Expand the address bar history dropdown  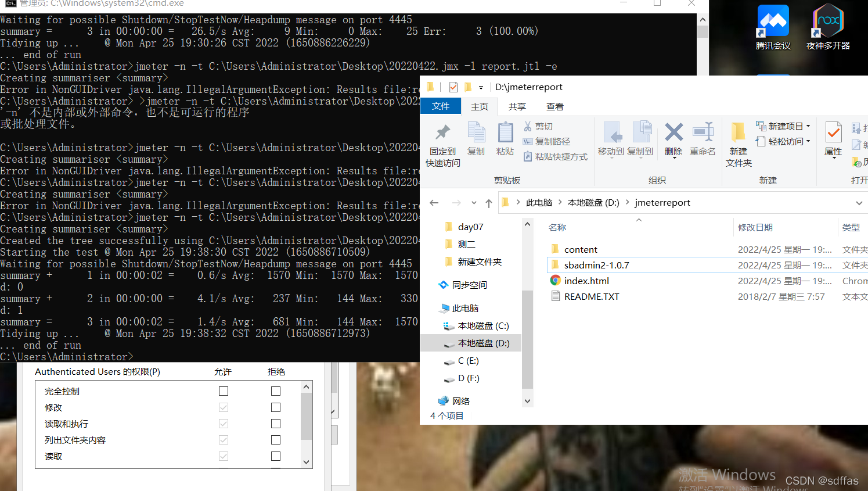[859, 203]
